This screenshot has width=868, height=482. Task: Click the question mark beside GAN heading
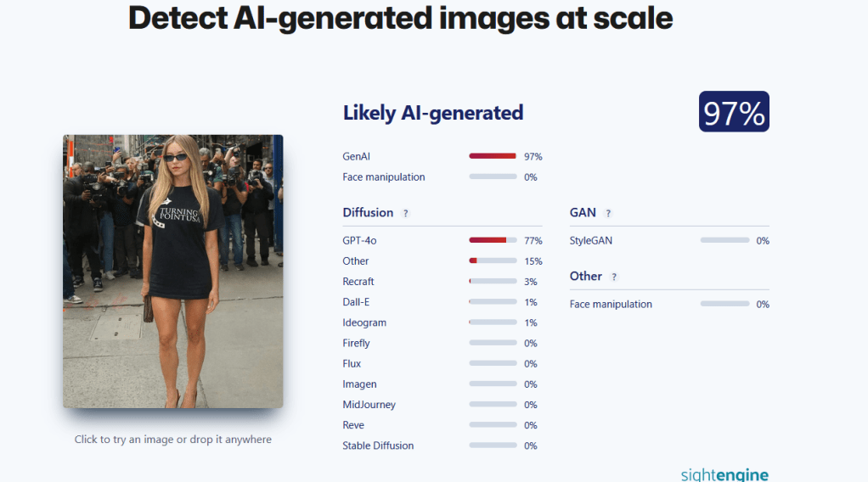pos(608,213)
